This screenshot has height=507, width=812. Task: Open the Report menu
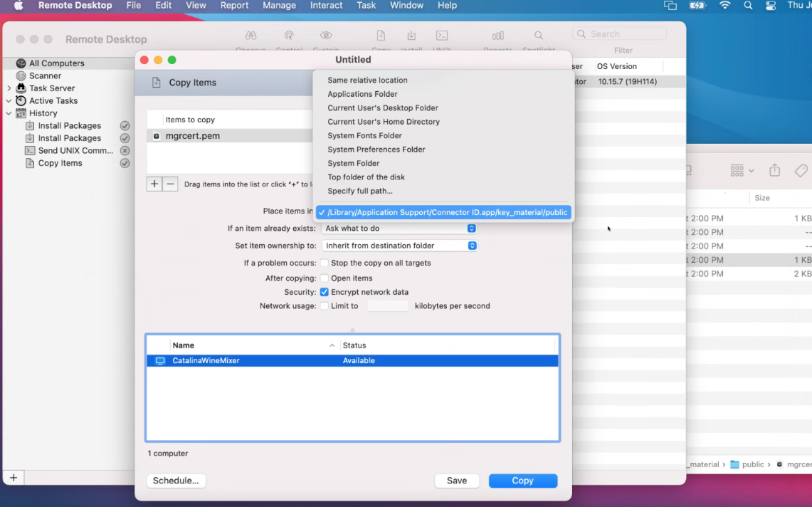[x=234, y=6]
